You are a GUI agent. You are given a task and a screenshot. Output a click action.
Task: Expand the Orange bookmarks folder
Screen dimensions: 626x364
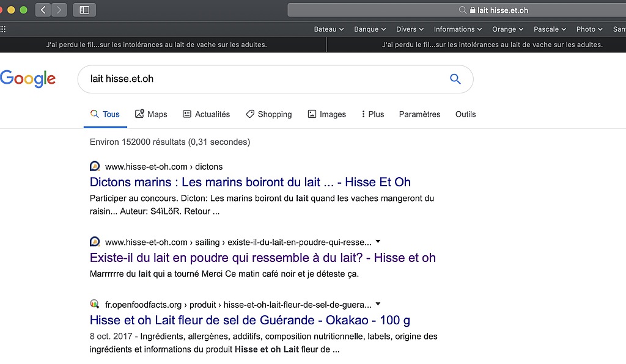coord(507,29)
